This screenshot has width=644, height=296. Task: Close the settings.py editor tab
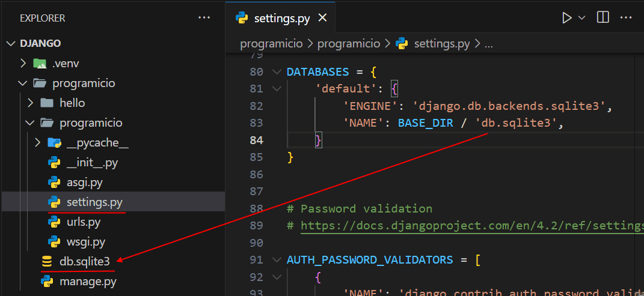[323, 19]
